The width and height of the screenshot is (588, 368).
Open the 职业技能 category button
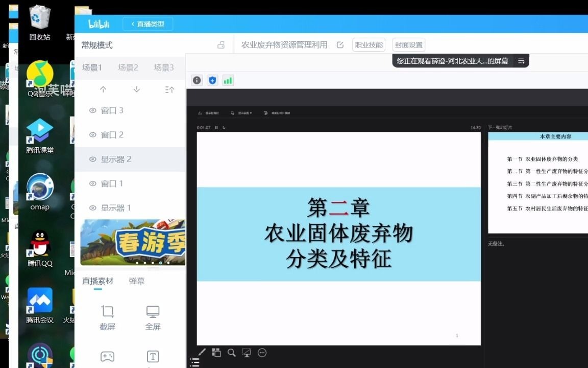(369, 45)
